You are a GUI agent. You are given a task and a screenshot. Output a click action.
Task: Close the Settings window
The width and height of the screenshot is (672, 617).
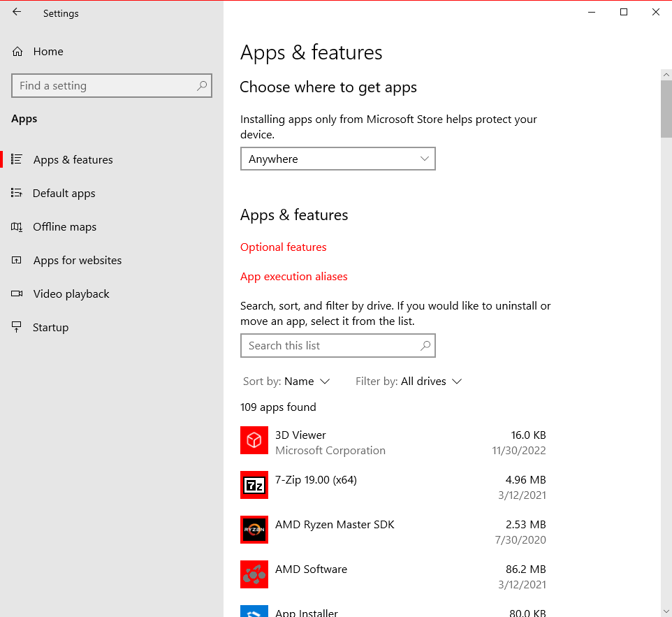656,12
